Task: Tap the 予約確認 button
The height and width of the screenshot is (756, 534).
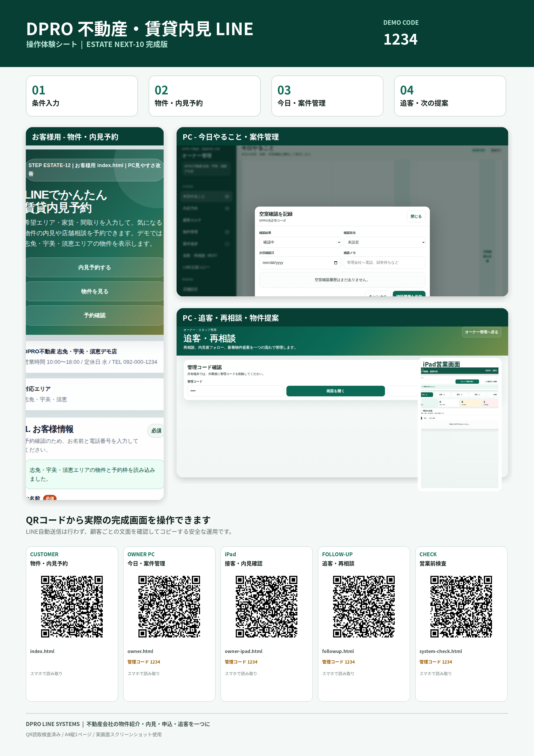Action: (x=95, y=316)
